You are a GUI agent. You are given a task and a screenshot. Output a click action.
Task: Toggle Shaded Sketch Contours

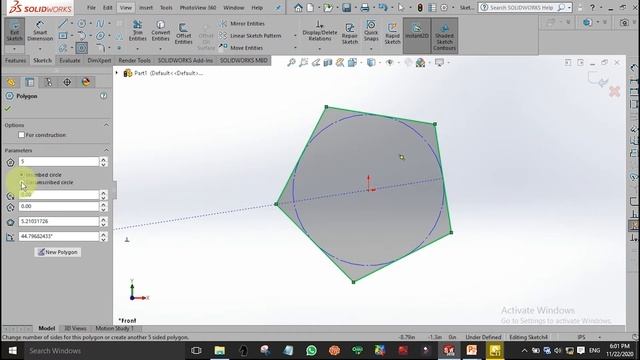444,35
